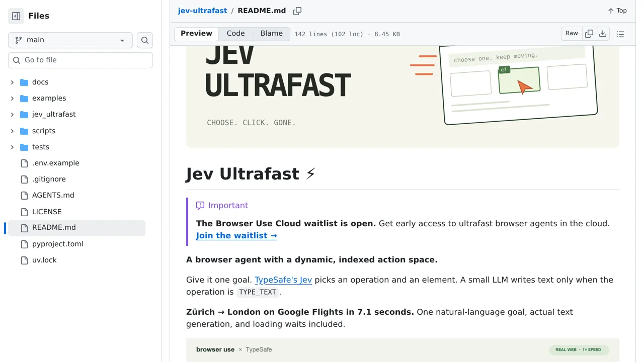
Task: Click the Jev Ultrafast heading
Action: pyautogui.click(x=251, y=173)
